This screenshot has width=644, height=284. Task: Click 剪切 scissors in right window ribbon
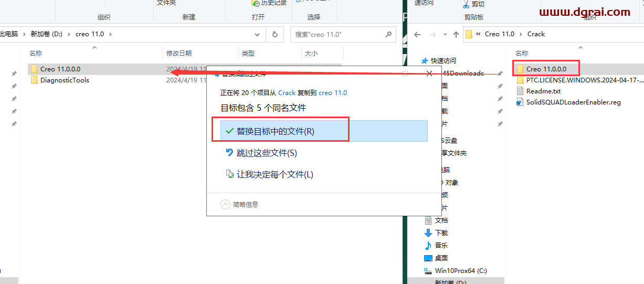tap(473, 4)
